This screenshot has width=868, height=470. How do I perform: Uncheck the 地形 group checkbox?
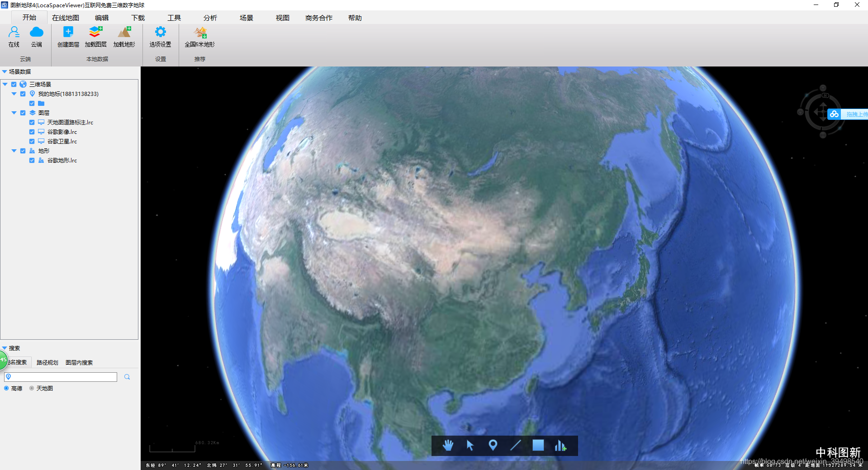pos(23,151)
